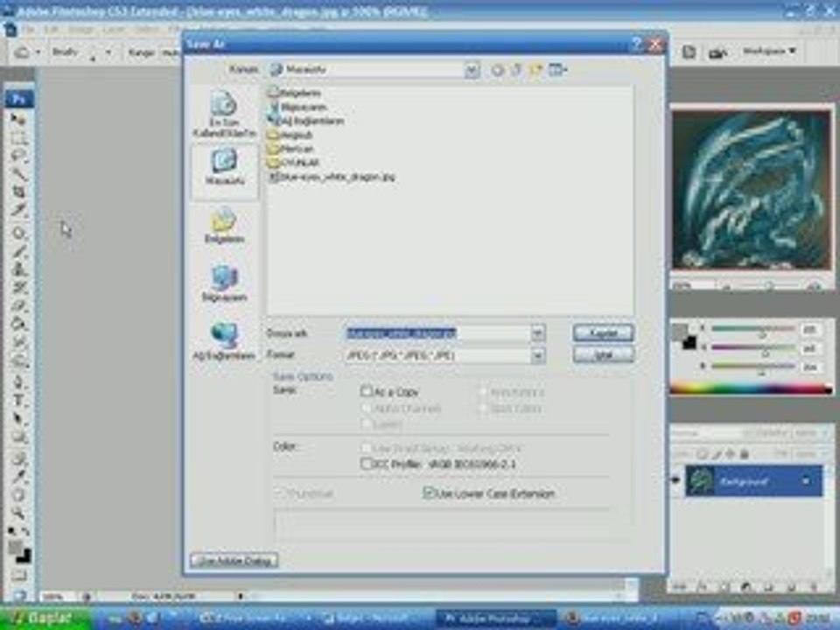Select the Crop tool
This screenshot has height=630, width=840.
[x=18, y=192]
